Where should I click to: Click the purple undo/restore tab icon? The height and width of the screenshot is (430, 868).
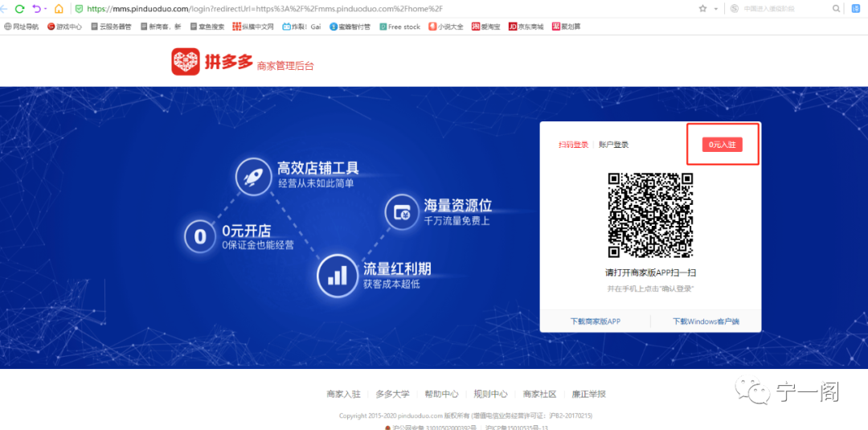tap(36, 9)
